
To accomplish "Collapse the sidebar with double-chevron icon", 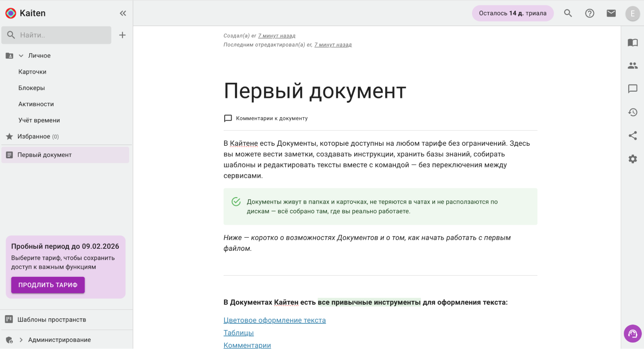I will [x=123, y=13].
